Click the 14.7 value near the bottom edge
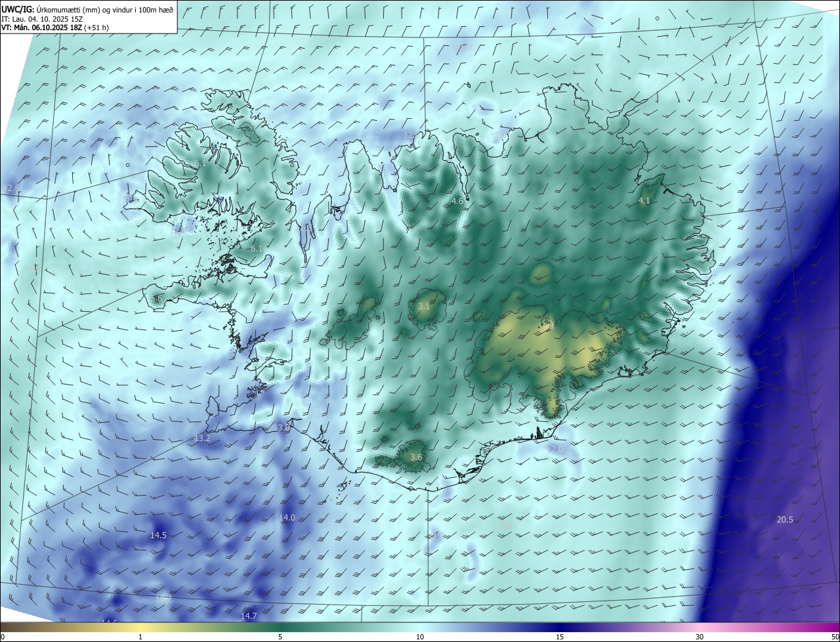Image resolution: width=840 pixels, height=642 pixels. (248, 616)
